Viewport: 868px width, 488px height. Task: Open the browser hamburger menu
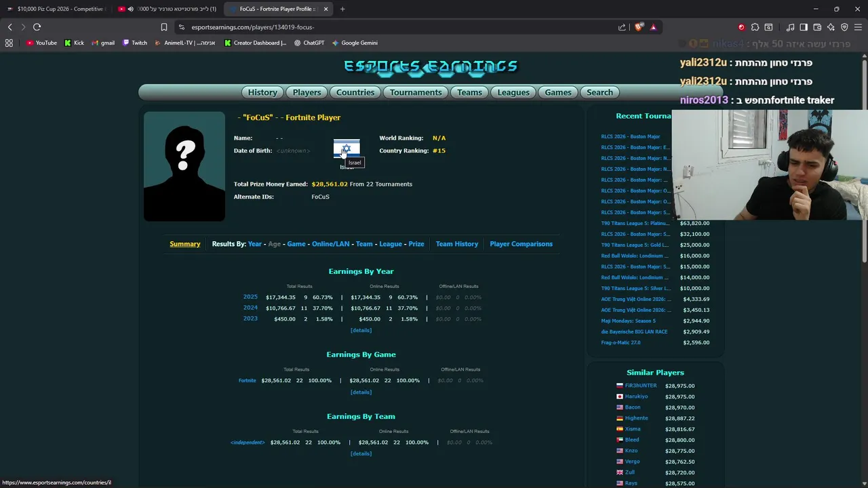(x=858, y=27)
